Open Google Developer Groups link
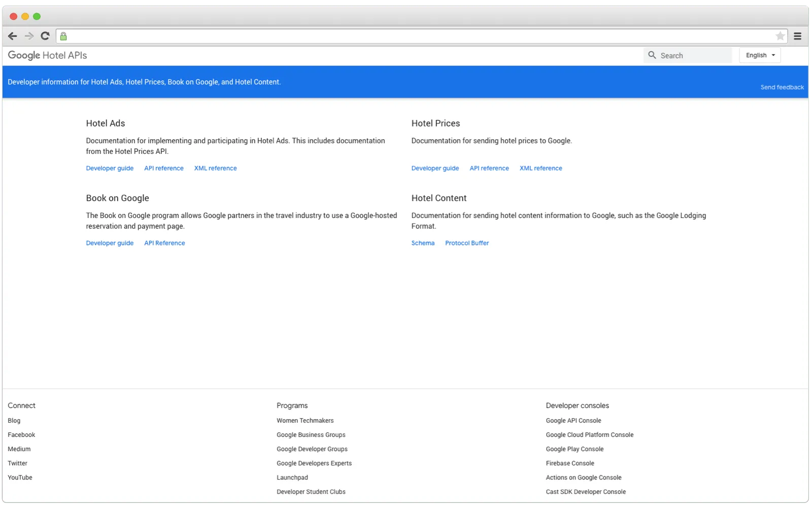Screen dimensions: 812x508 pyautogui.click(x=312, y=449)
